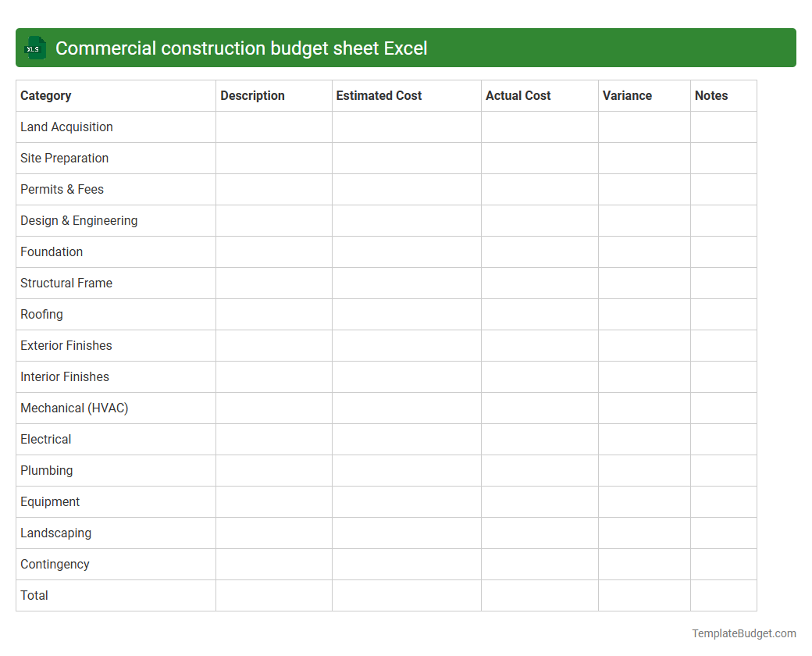
Task: Select the Total row label
Action: point(34,595)
